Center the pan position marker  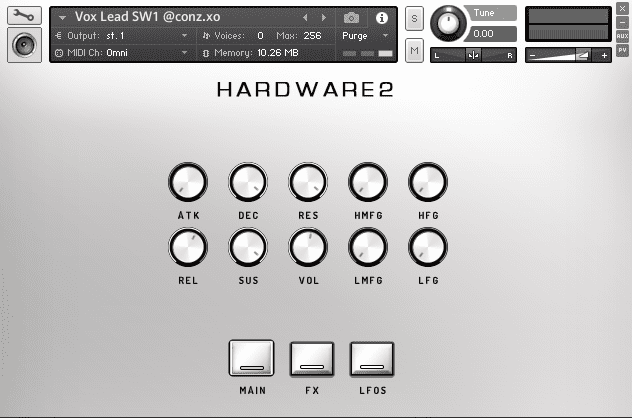pos(473,55)
